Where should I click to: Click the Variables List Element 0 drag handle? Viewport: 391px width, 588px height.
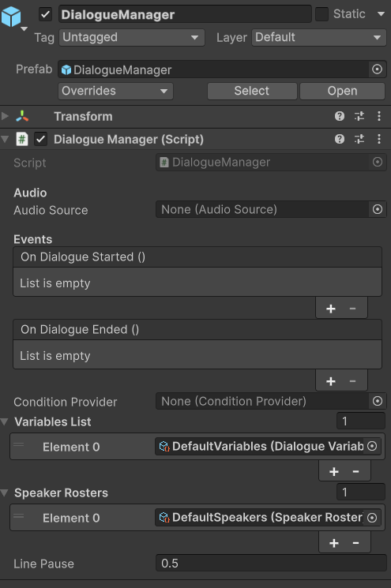pos(19,445)
